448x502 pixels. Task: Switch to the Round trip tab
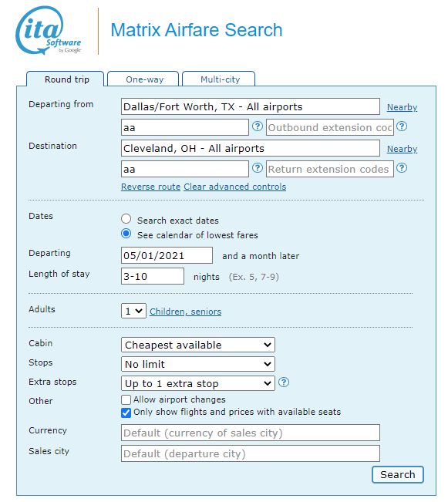[66, 79]
